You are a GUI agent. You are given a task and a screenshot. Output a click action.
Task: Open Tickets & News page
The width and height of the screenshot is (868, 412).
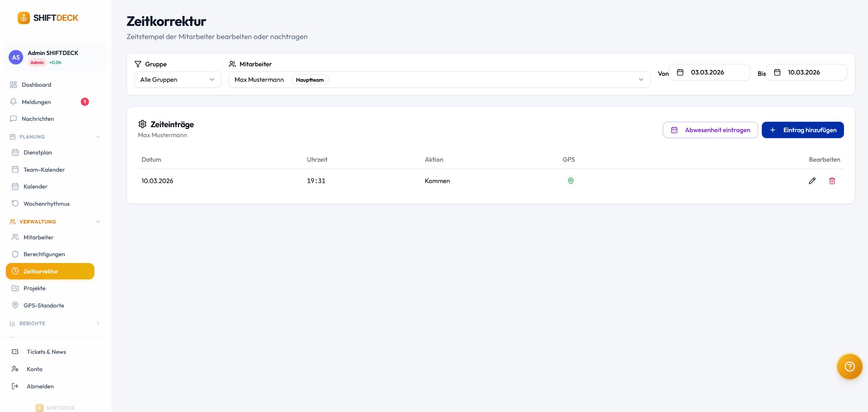[x=46, y=352]
